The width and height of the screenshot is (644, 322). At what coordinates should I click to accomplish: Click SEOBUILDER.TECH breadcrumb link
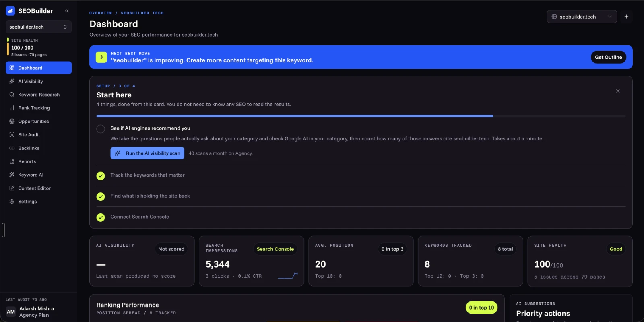click(x=142, y=13)
